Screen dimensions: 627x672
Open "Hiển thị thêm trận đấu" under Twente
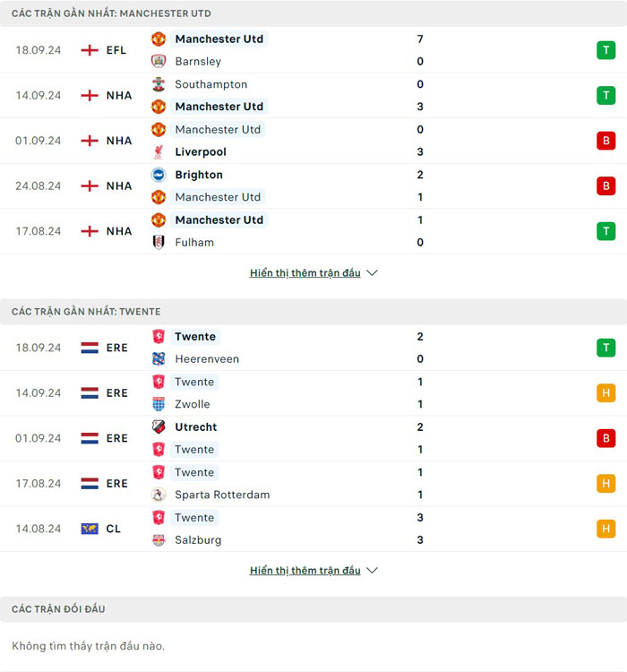coord(305,571)
